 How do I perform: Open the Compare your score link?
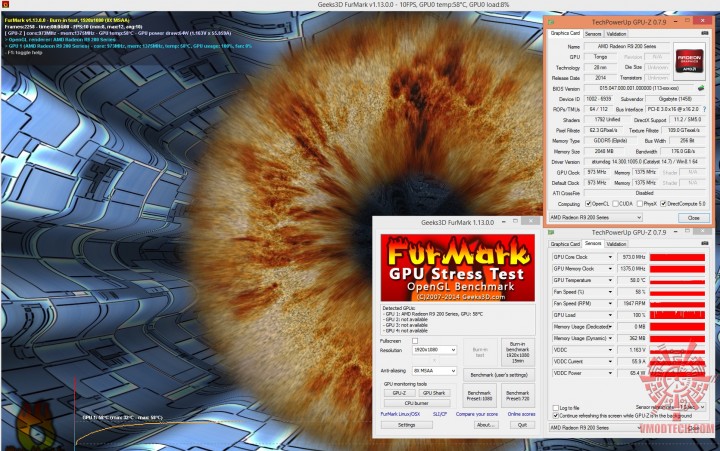(477, 414)
